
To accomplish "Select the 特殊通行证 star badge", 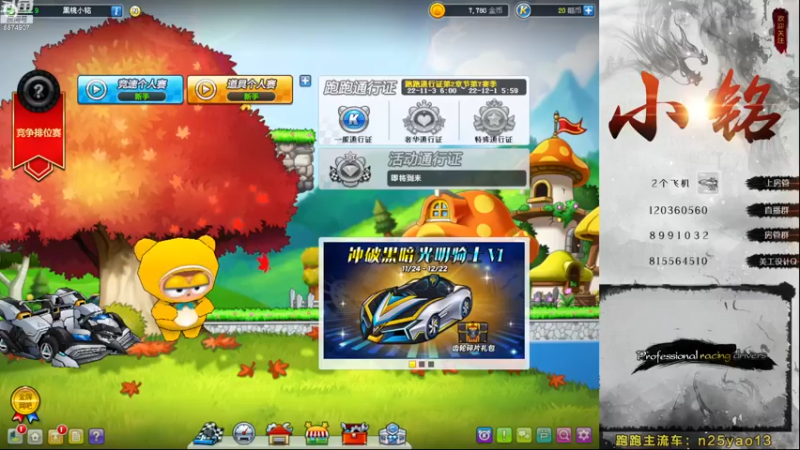I will (x=494, y=122).
